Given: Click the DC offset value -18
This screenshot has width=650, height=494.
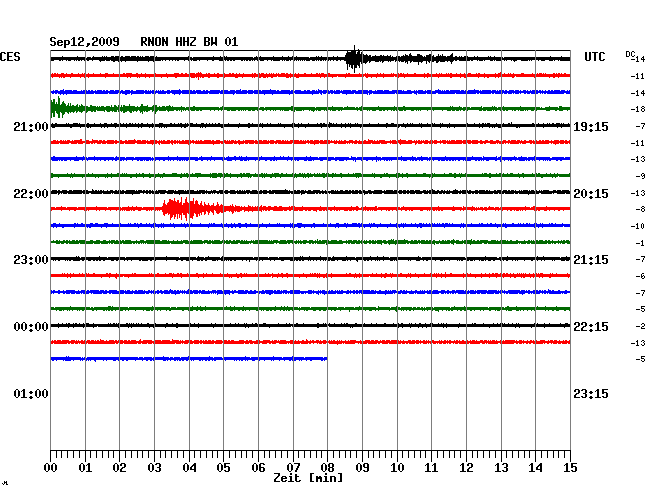Looking at the screenshot, I should point(638,109).
